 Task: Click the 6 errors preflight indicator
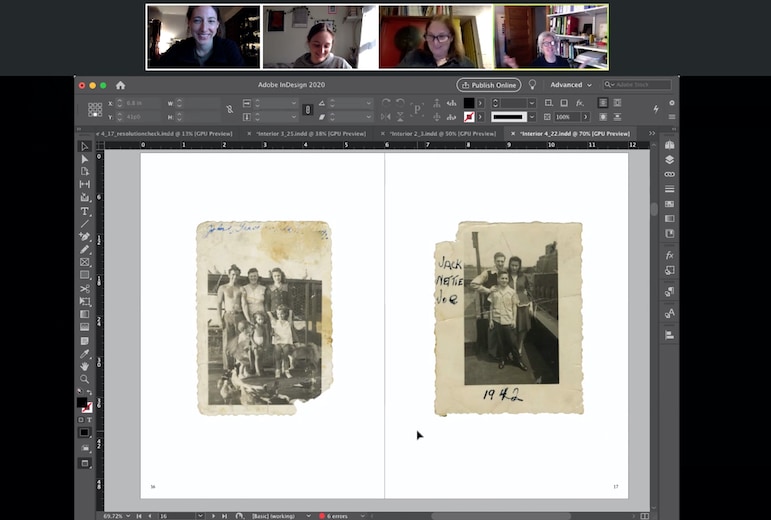coord(334,516)
